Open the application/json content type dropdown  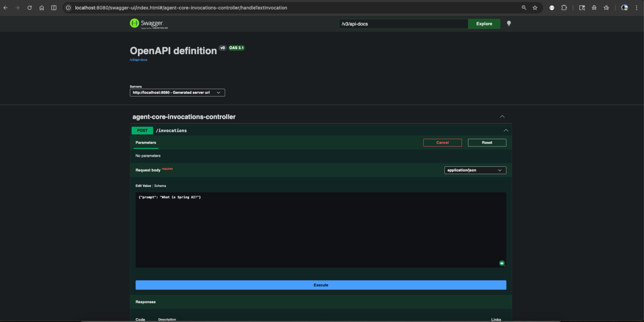pyautogui.click(x=475, y=170)
